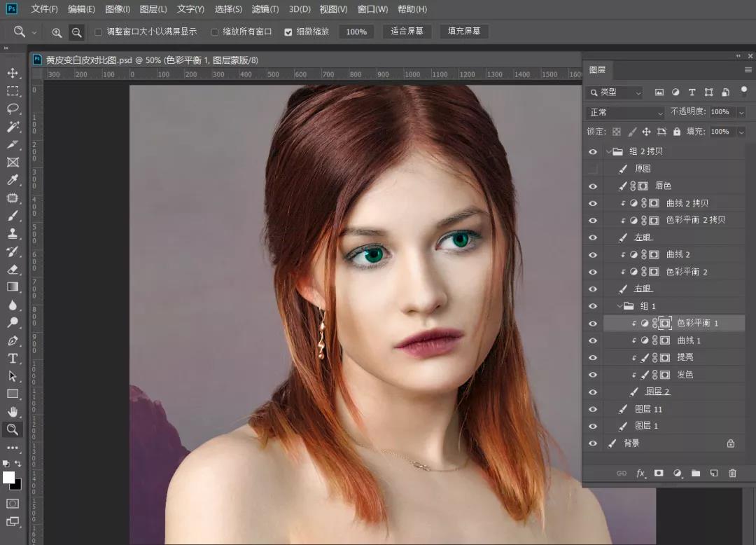This screenshot has width=756, height=545.
Task: Open the blend mode 正常 dropdown
Action: 626,112
